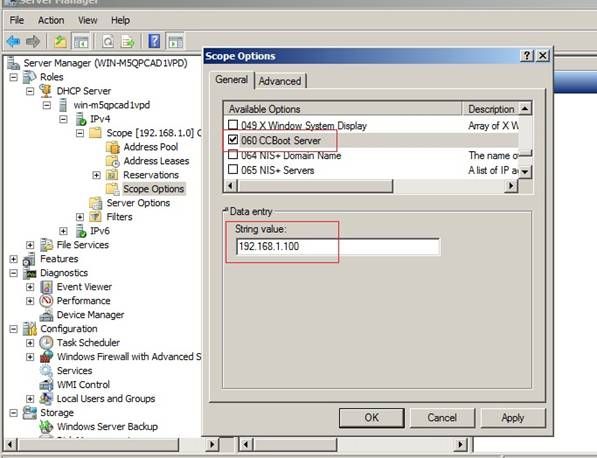Check the 065 NIS+ Servers option
The height and width of the screenshot is (458, 597).
[233, 169]
